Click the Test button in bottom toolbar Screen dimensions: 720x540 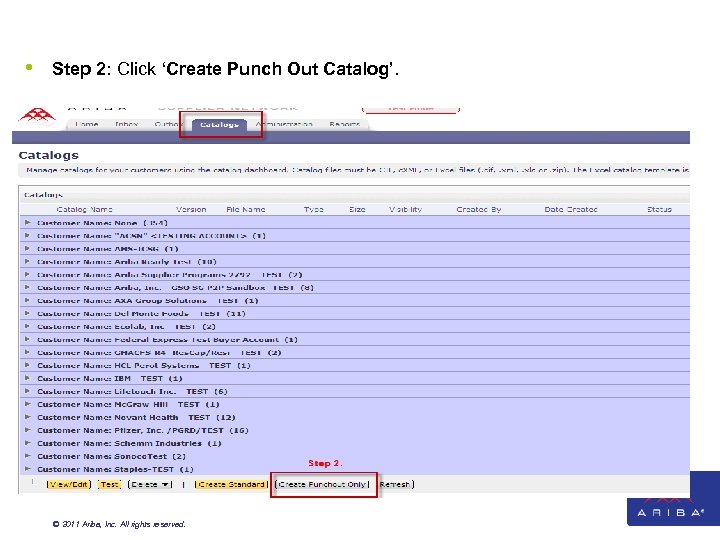coord(109,484)
